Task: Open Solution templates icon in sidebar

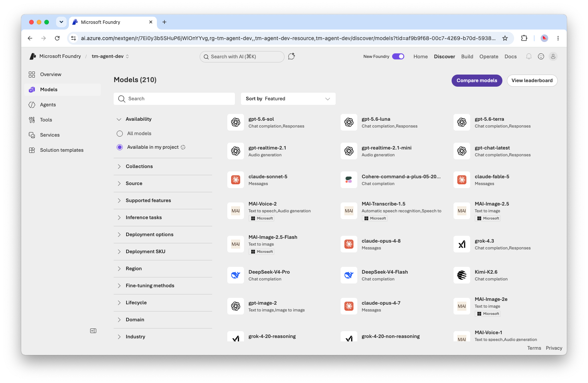Action: pos(32,150)
